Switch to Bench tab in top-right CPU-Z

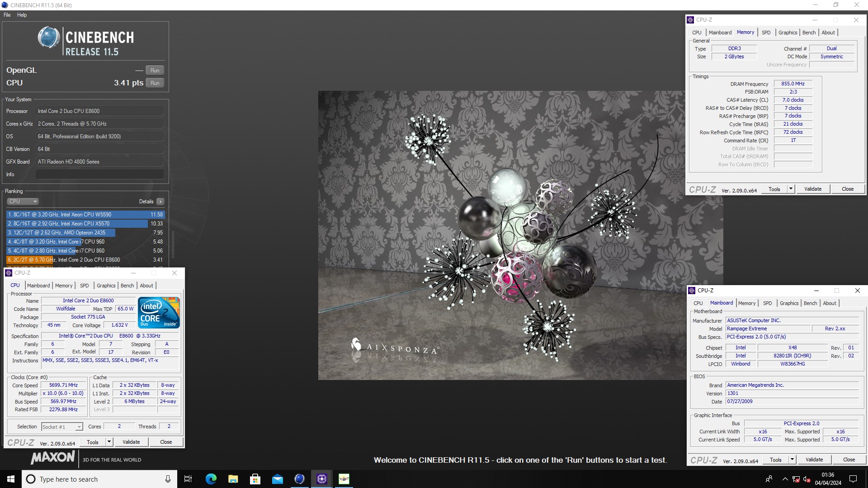[x=809, y=33]
